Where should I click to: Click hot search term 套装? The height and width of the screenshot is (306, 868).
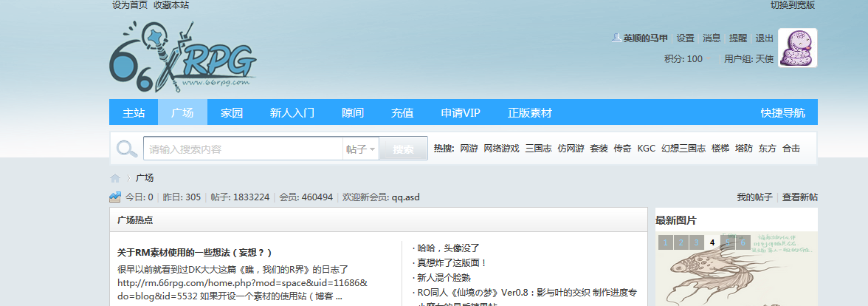click(x=599, y=149)
